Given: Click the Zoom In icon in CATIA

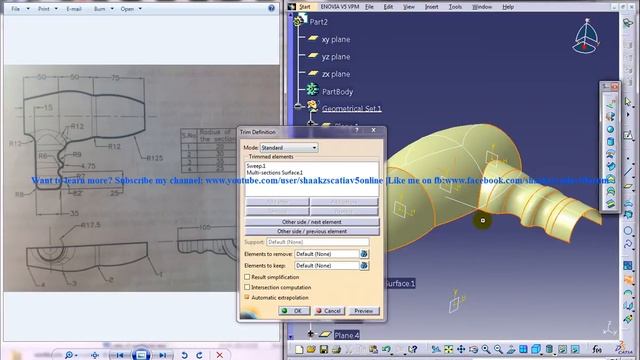Looking at the screenshot, I should tap(486, 349).
